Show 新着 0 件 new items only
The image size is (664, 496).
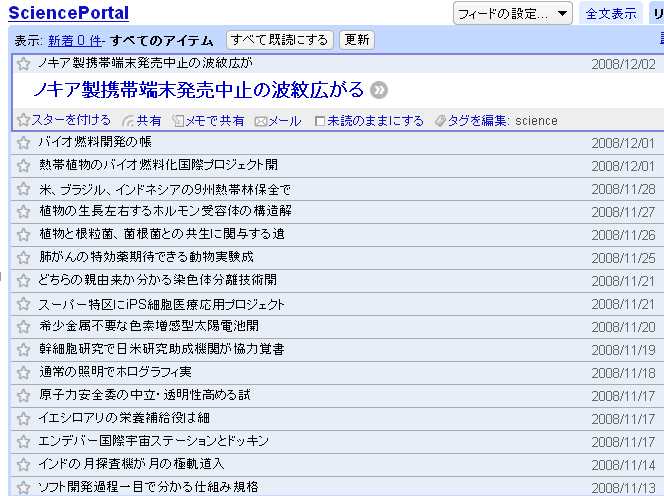pos(75,41)
